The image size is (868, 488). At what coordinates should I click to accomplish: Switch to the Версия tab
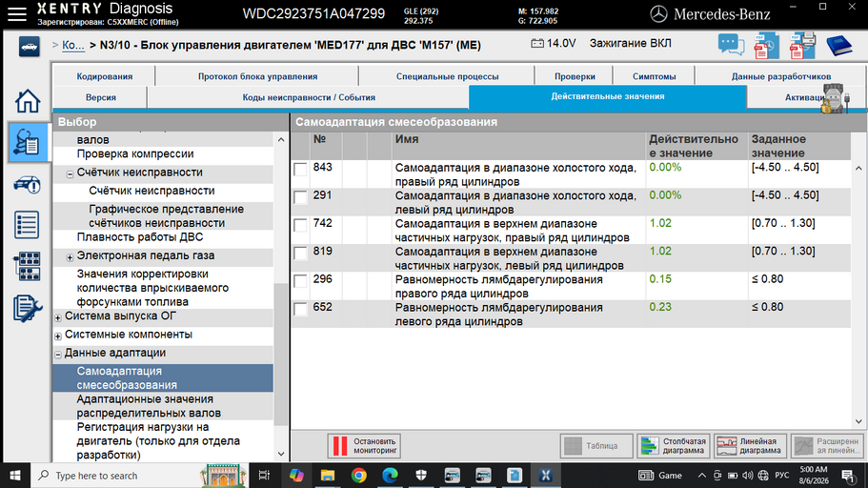[x=101, y=97]
